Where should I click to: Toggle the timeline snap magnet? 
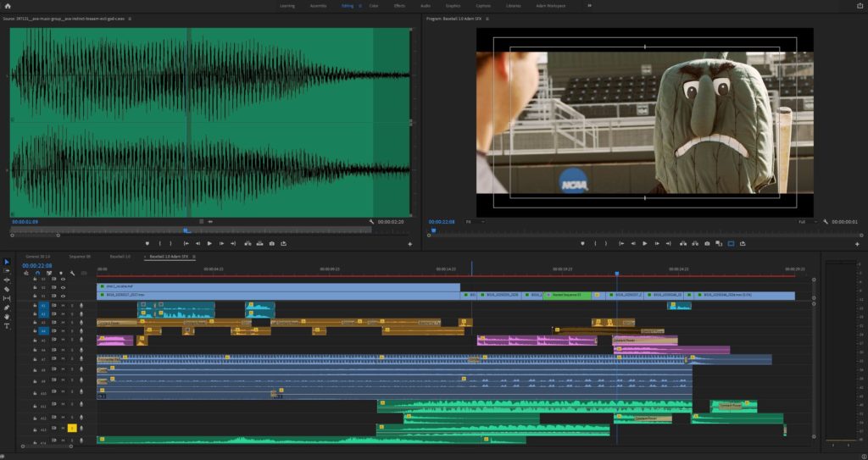tap(37, 273)
